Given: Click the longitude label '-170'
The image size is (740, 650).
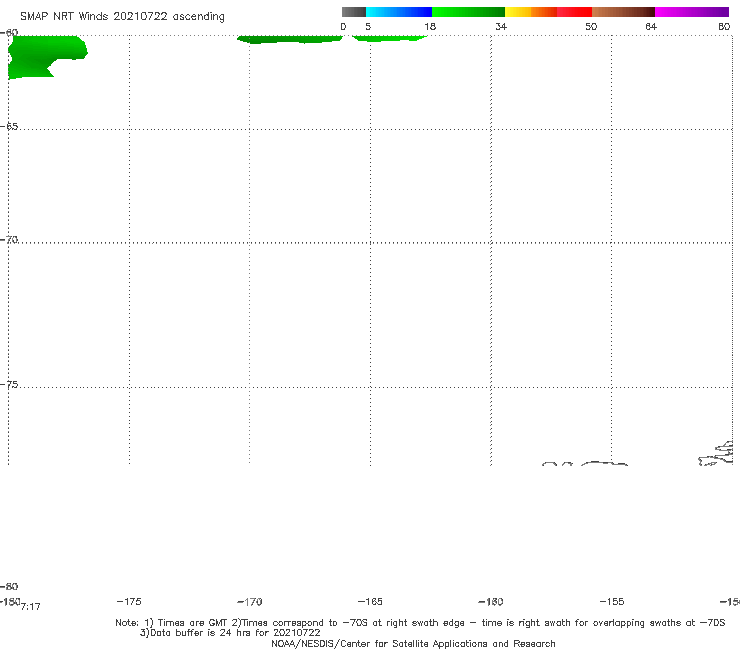Looking at the screenshot, I should pos(250,602).
